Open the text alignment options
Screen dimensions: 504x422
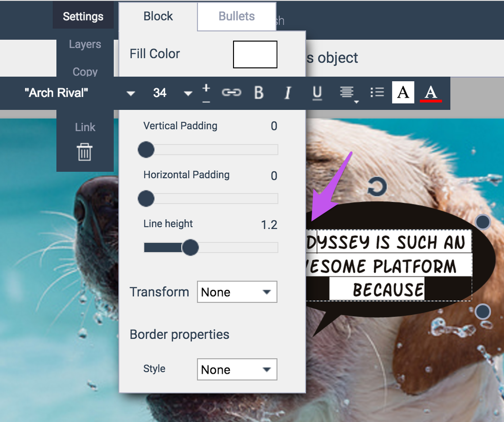coord(348,94)
